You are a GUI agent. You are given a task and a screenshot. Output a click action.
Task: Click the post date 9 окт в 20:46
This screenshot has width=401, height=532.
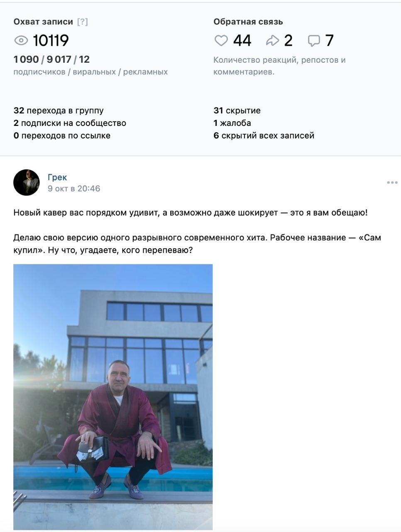click(x=74, y=188)
